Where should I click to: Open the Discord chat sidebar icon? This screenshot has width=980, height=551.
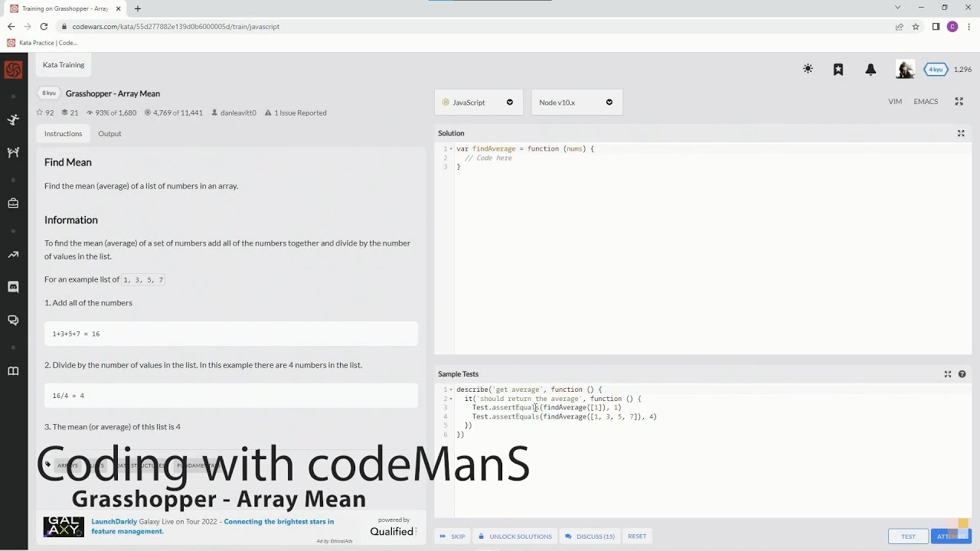coord(13,287)
